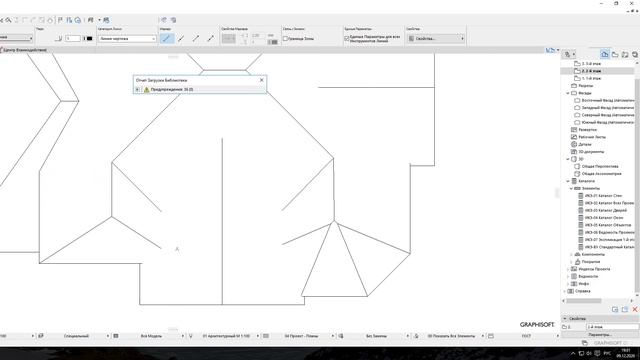The height and width of the screenshot is (360, 640).
Task: Expand the Предупреждения warnings entry
Action: click(x=138, y=89)
